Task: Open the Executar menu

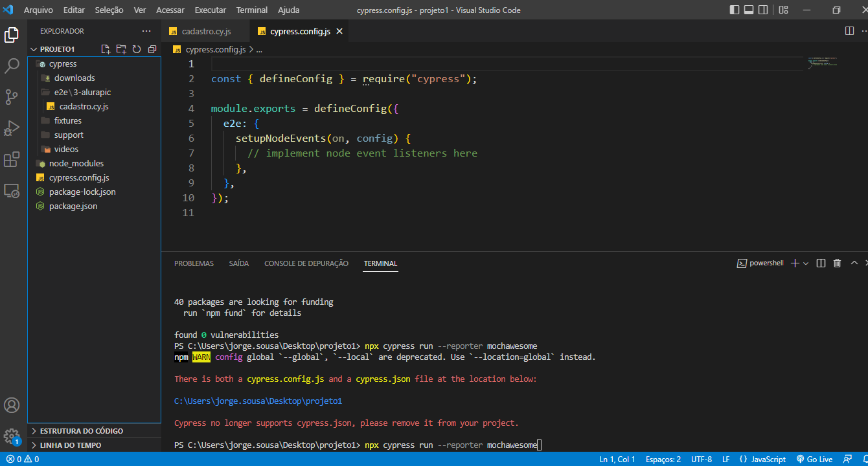Action: pyautogui.click(x=211, y=10)
